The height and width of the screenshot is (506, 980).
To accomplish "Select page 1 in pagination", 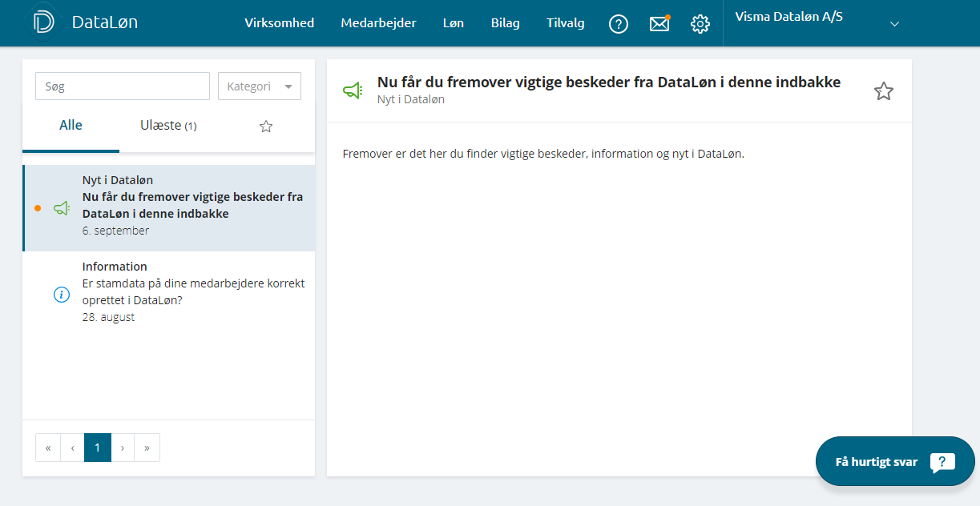I will 98,448.
